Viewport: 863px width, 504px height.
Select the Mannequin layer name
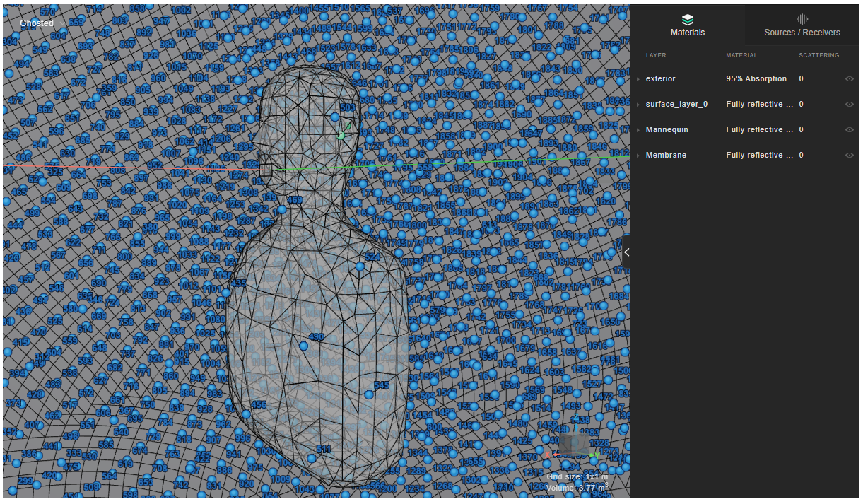667,130
